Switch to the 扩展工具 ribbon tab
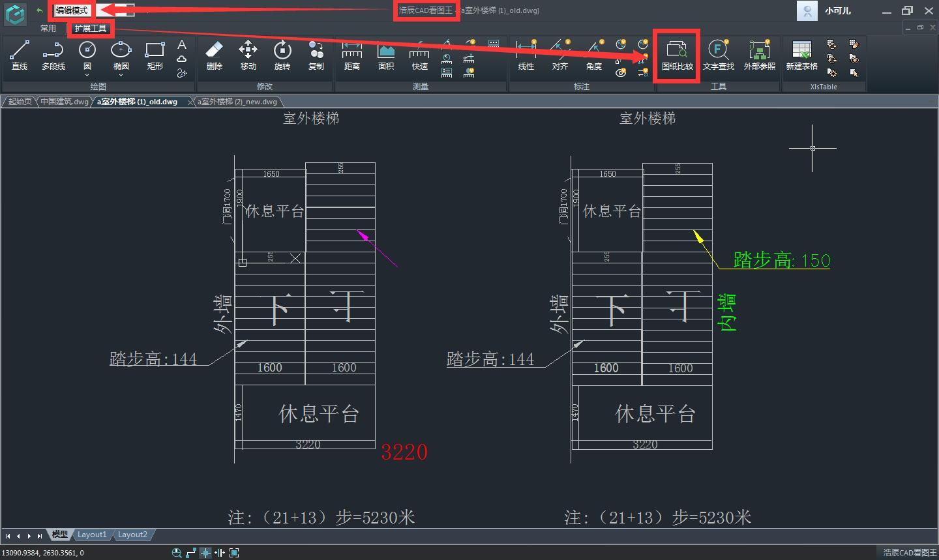 (x=91, y=29)
